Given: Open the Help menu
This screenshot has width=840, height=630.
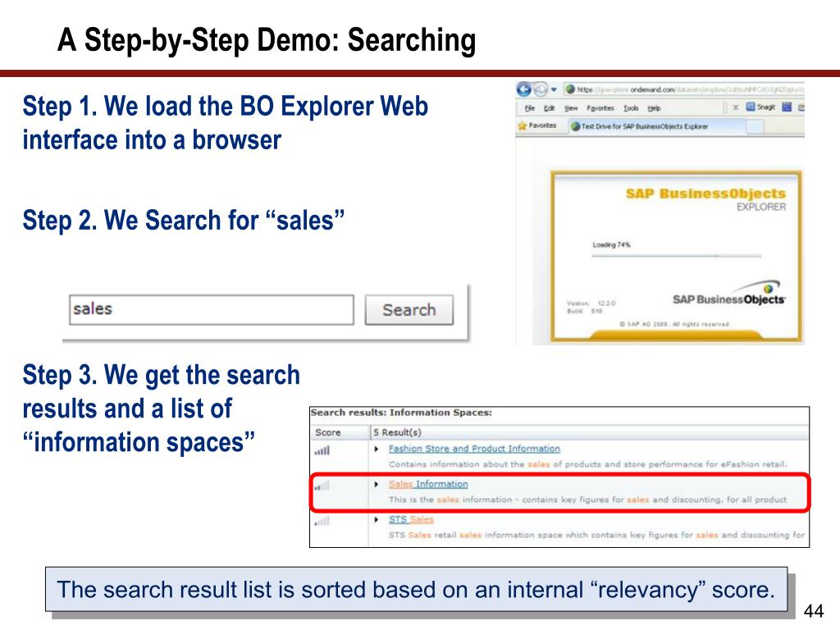Looking at the screenshot, I should 654,108.
